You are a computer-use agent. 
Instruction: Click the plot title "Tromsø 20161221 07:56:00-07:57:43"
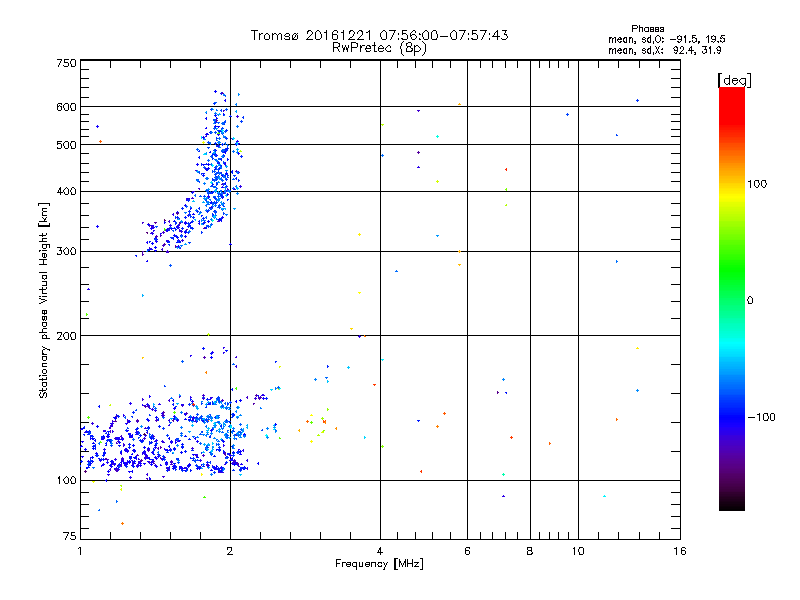(x=379, y=35)
